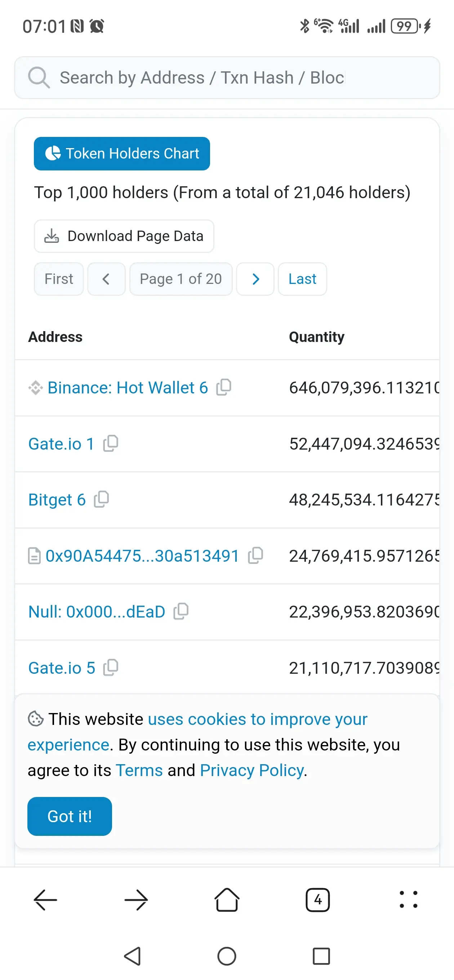
Task: Select quantity 21,110,717.703908 value
Action: coord(364,668)
